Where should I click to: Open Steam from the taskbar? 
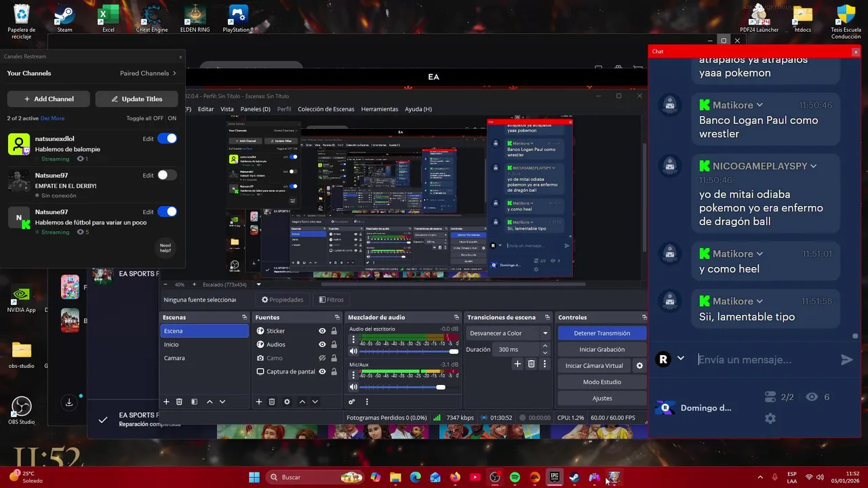(x=574, y=477)
